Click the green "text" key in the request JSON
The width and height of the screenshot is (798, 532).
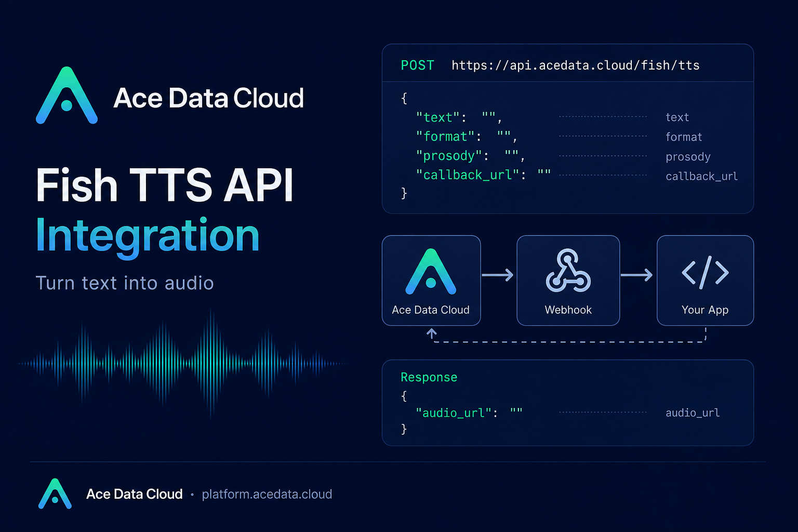[x=437, y=118]
